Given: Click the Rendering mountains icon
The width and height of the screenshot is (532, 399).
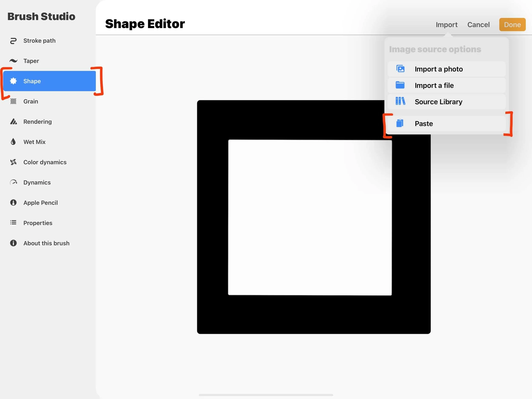Looking at the screenshot, I should (x=13, y=122).
